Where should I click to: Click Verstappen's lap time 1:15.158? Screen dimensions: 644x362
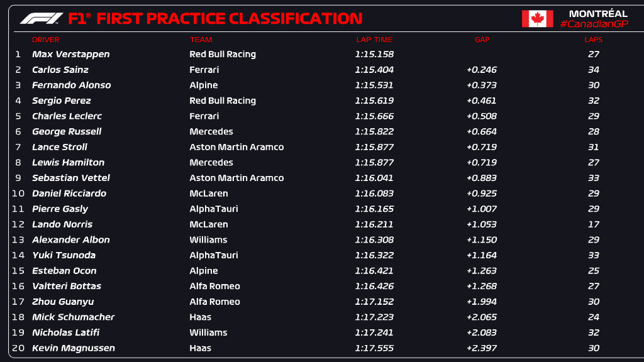point(374,54)
